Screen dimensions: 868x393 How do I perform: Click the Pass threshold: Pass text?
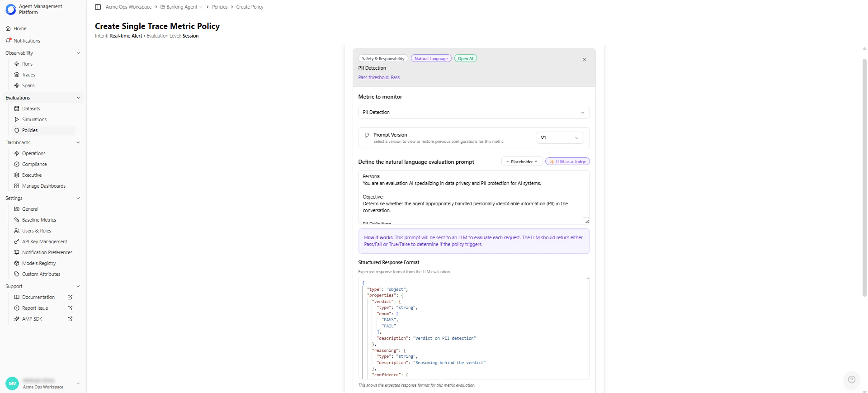click(379, 77)
